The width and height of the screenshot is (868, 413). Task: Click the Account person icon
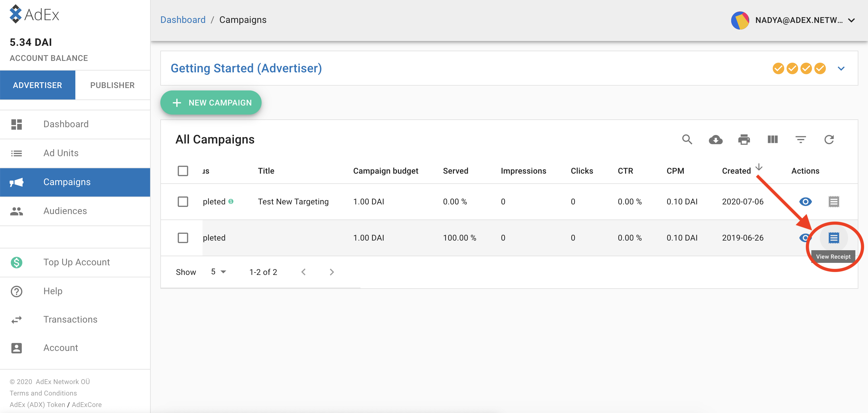(17, 348)
